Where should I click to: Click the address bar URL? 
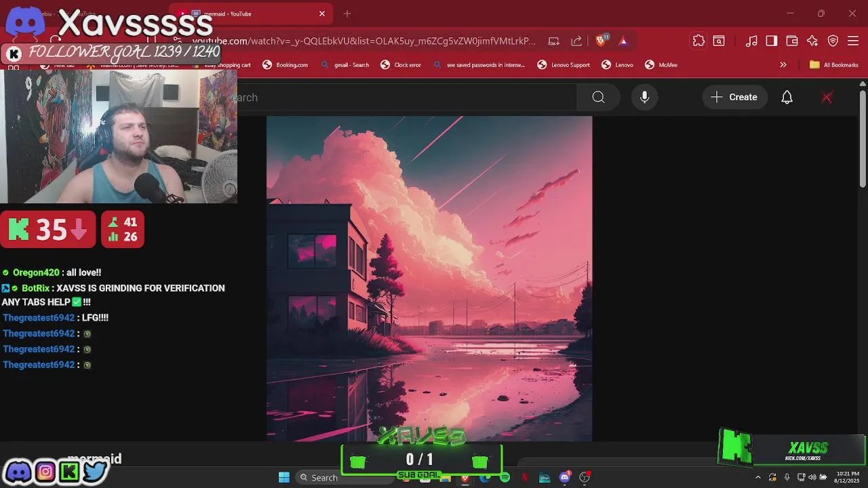(364, 41)
